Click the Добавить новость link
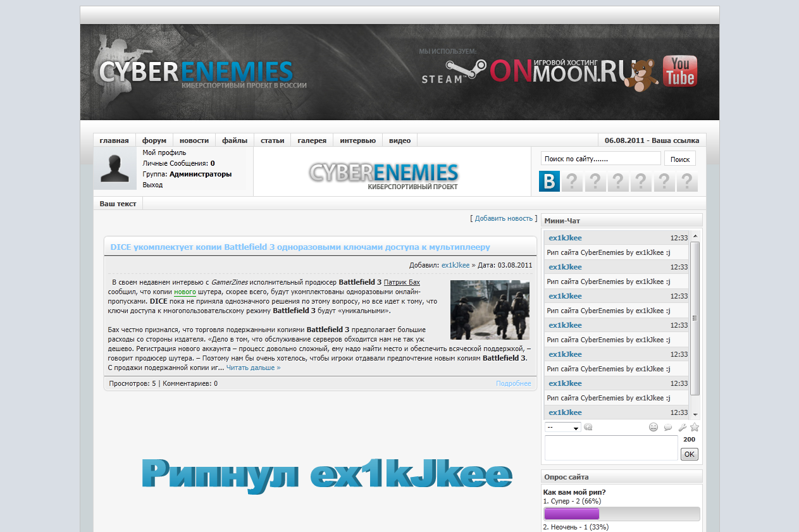799x532 pixels. click(504, 218)
